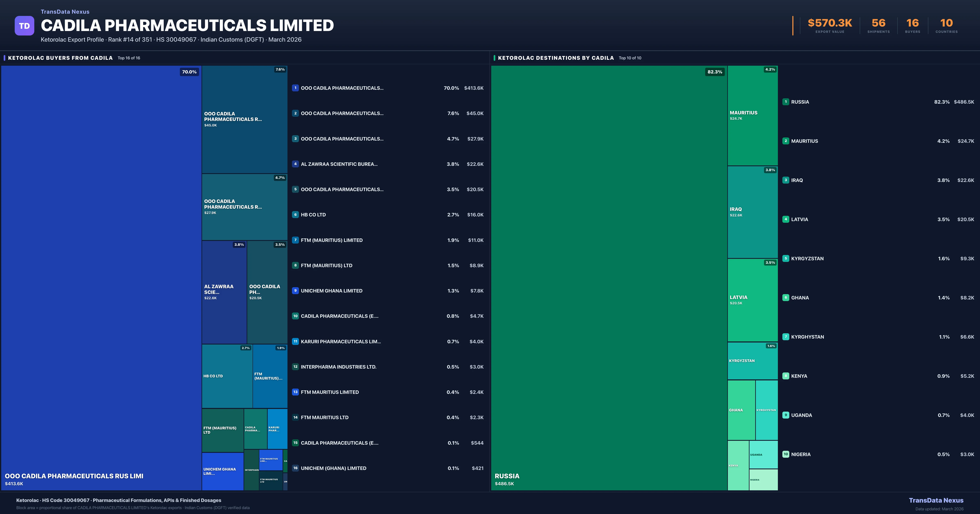Click rank badge 9 beside Unichem Ghana

point(295,290)
